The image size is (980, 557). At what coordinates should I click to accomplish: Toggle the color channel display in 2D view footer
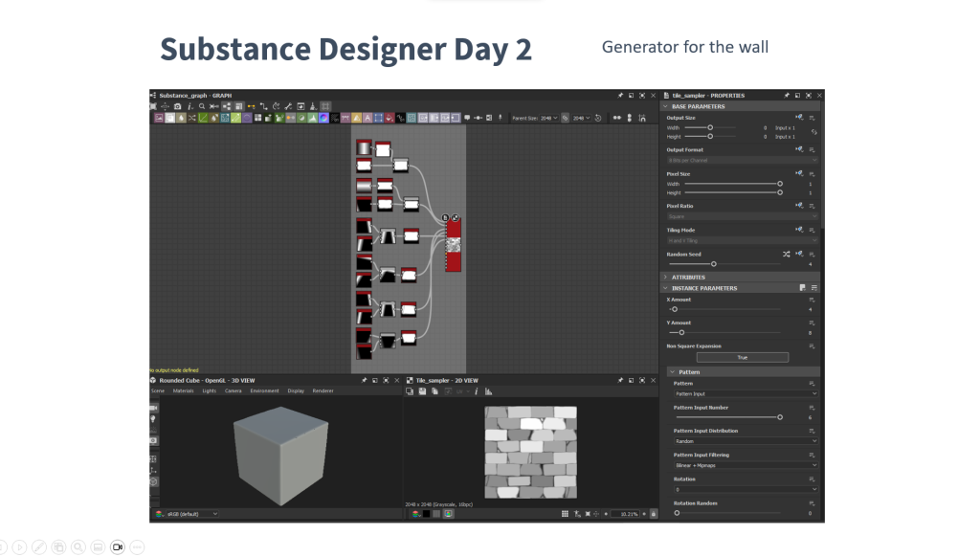coord(415,514)
